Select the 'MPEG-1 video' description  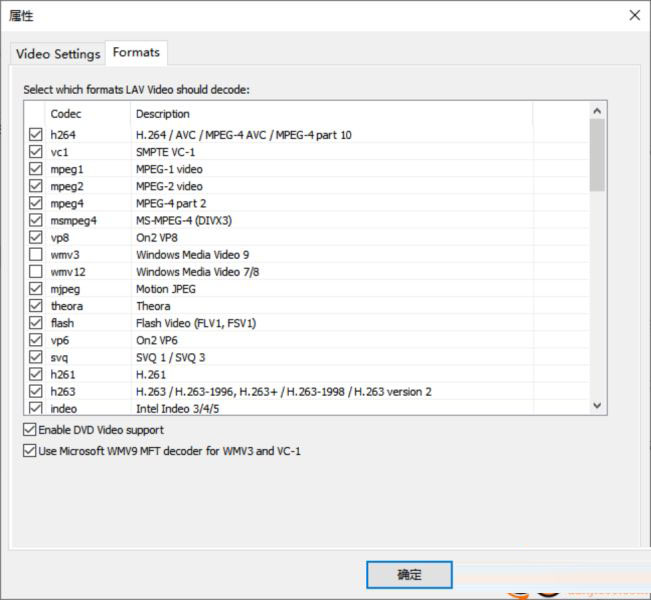point(169,169)
